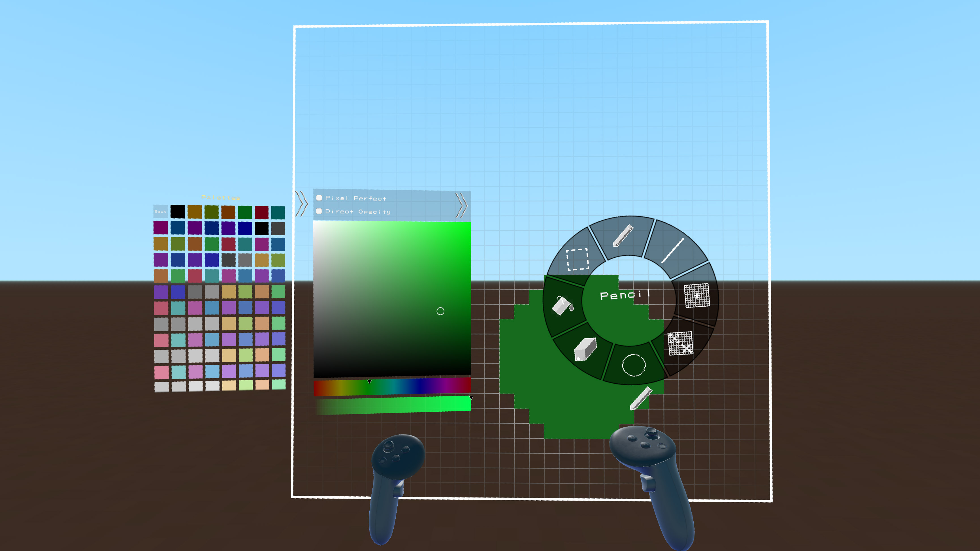The width and height of the screenshot is (980, 551).
Task: Click the Pixel Perfect label text
Action: (355, 198)
